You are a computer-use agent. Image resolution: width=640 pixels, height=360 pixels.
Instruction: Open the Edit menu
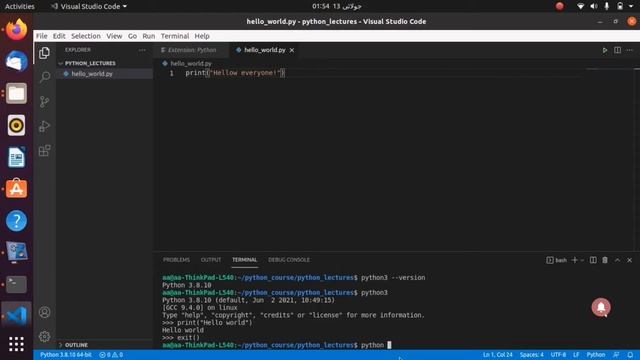(59, 36)
